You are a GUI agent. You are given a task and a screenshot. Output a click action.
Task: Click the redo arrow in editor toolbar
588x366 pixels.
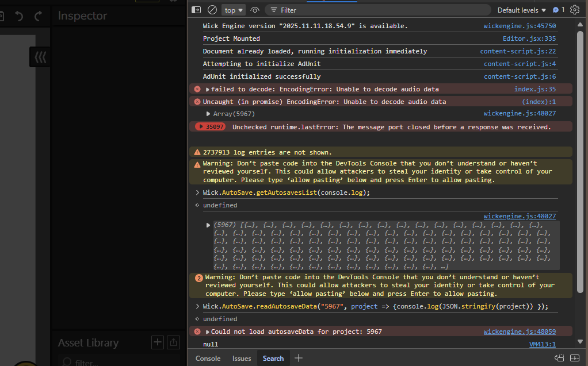[x=38, y=16]
